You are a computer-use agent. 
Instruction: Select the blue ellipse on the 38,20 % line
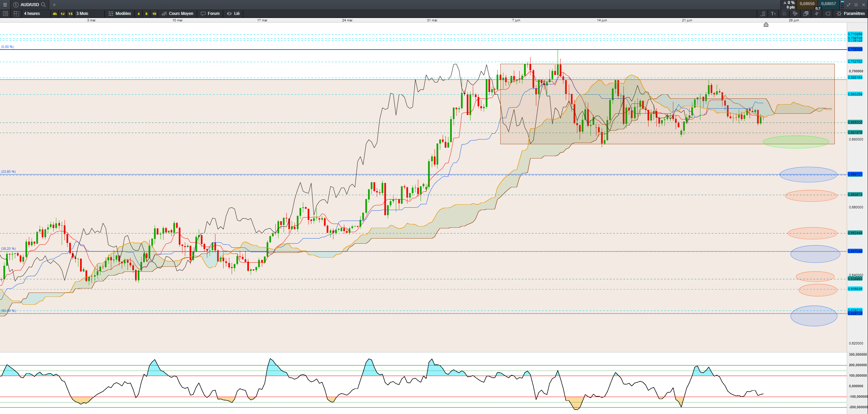(x=815, y=254)
